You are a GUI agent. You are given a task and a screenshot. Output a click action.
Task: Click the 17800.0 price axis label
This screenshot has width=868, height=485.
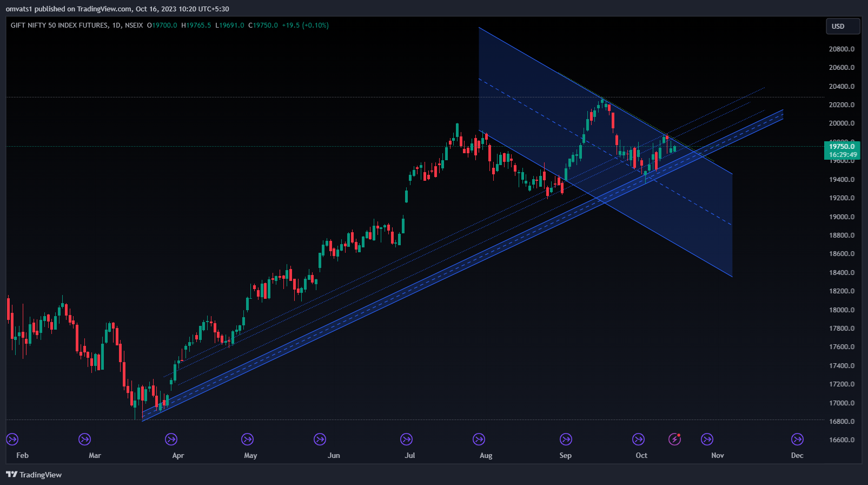842,329
